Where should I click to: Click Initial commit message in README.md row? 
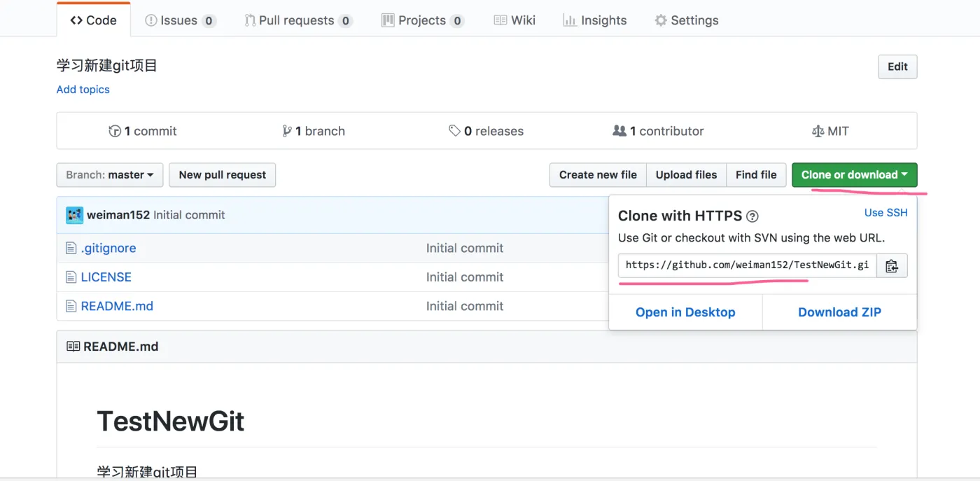(x=465, y=306)
